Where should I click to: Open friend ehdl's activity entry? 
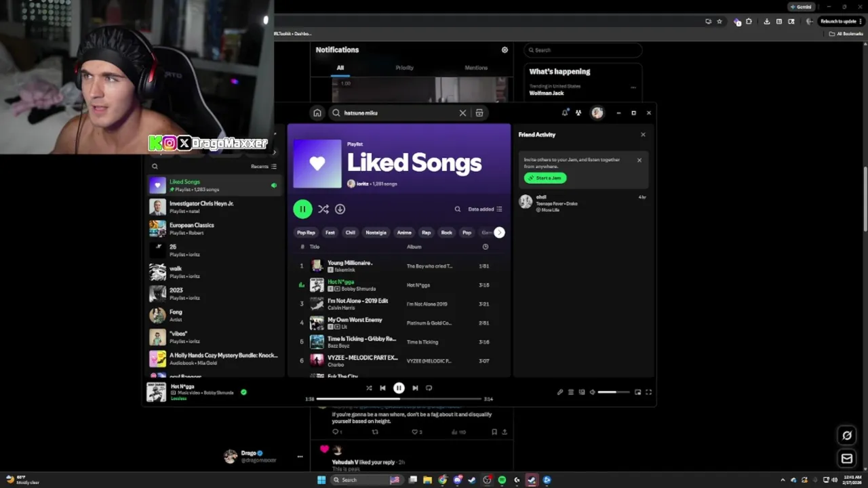(x=583, y=203)
